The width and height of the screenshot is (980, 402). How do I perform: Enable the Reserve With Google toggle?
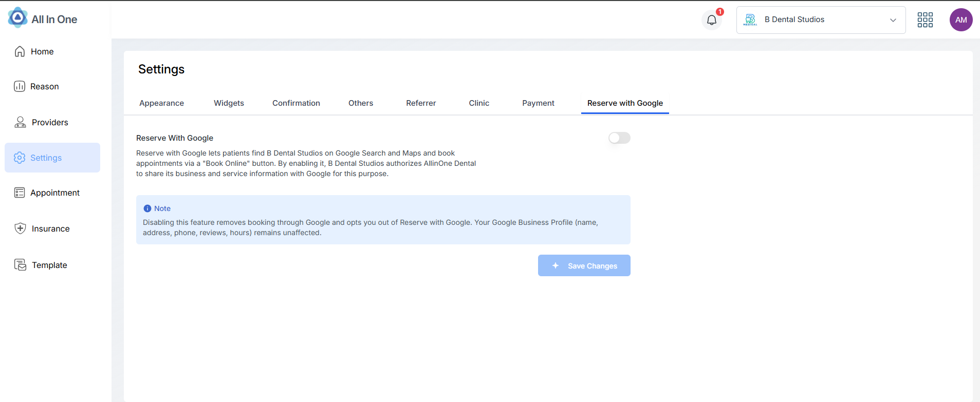[x=619, y=138]
